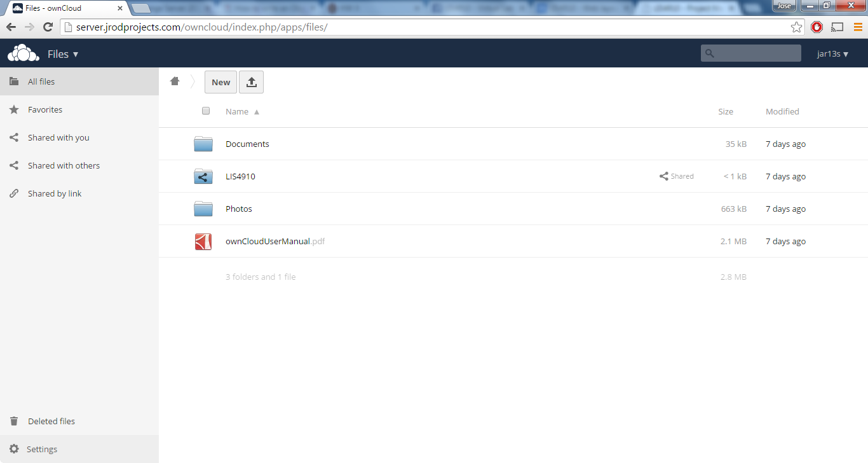The height and width of the screenshot is (463, 868).
Task: Open the jar13s user menu
Action: pyautogui.click(x=833, y=54)
